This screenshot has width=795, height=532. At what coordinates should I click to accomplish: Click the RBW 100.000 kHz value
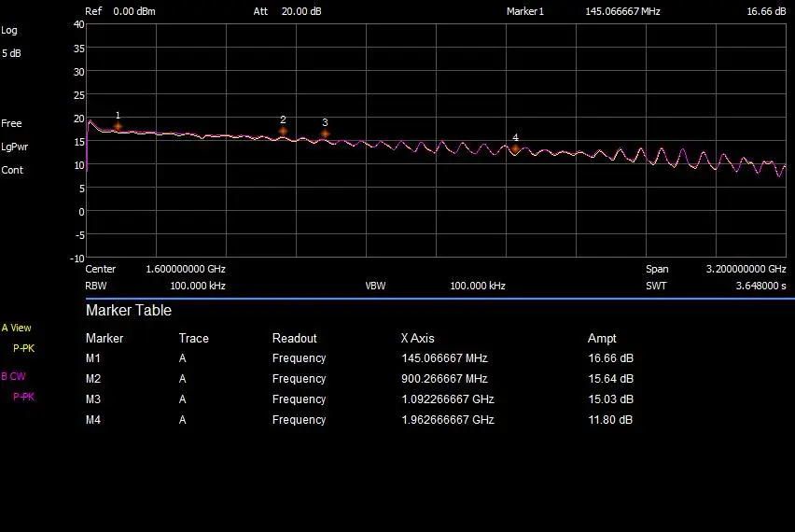(198, 286)
